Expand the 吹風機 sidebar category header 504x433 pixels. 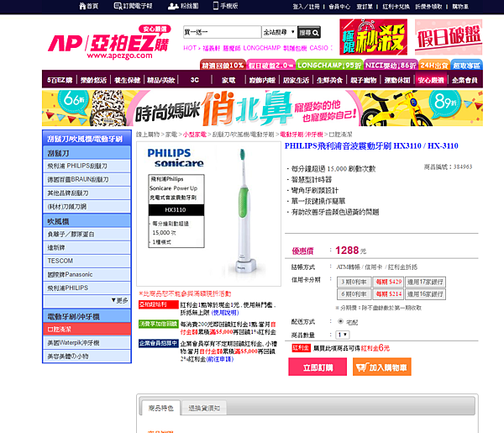(x=87, y=221)
